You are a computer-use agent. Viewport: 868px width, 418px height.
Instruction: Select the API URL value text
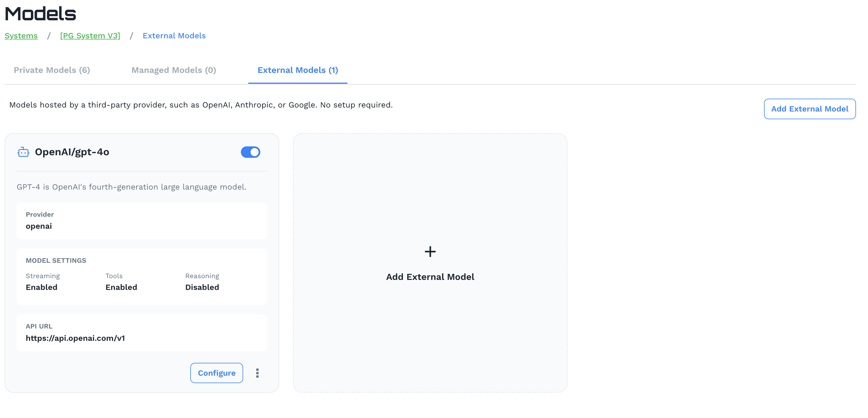75,338
